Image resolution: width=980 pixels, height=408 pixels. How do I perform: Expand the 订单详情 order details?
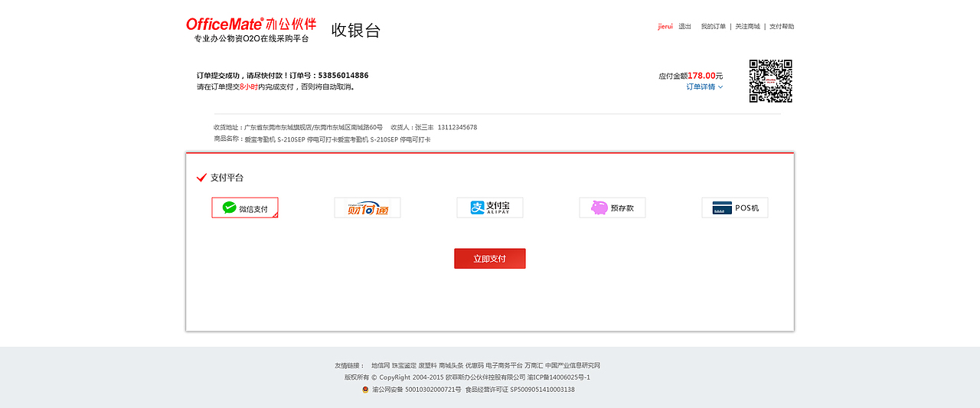(704, 86)
